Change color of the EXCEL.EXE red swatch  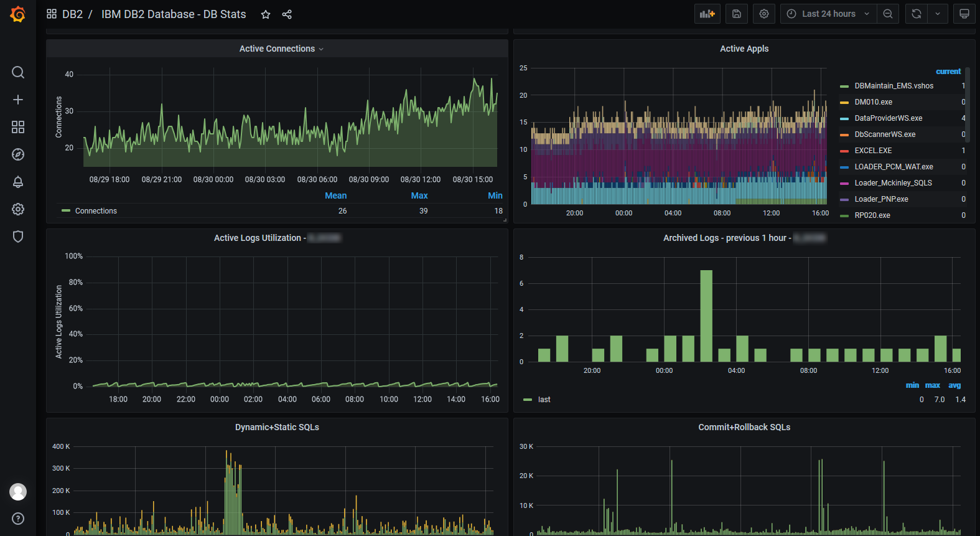(x=844, y=151)
